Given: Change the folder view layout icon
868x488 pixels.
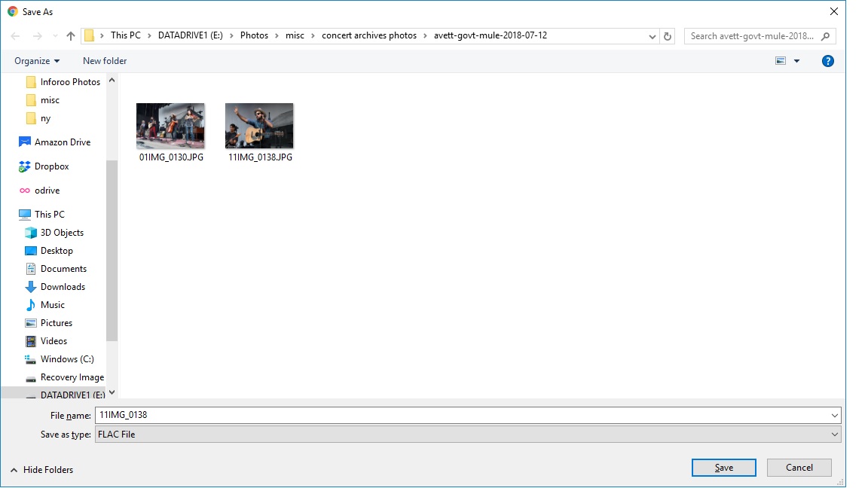Looking at the screenshot, I should (782, 60).
